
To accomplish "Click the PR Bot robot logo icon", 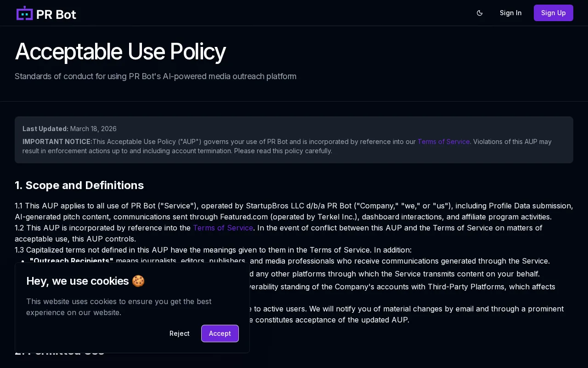I will 25,13.
